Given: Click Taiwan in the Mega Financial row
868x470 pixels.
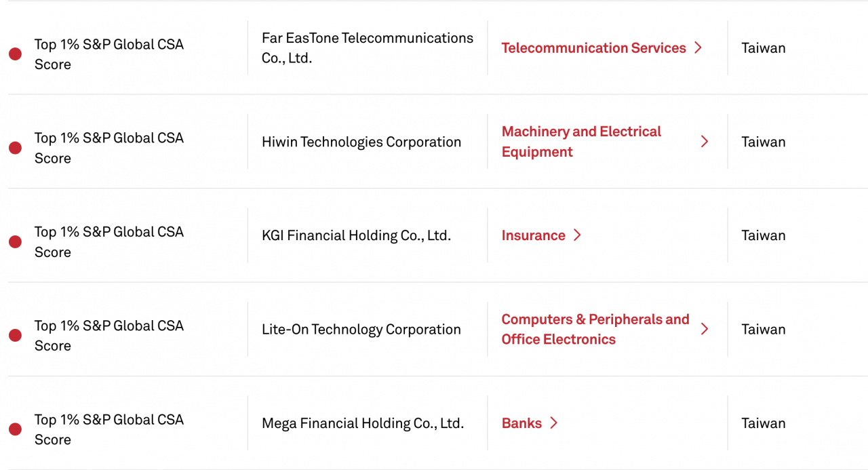Looking at the screenshot, I should click(763, 423).
